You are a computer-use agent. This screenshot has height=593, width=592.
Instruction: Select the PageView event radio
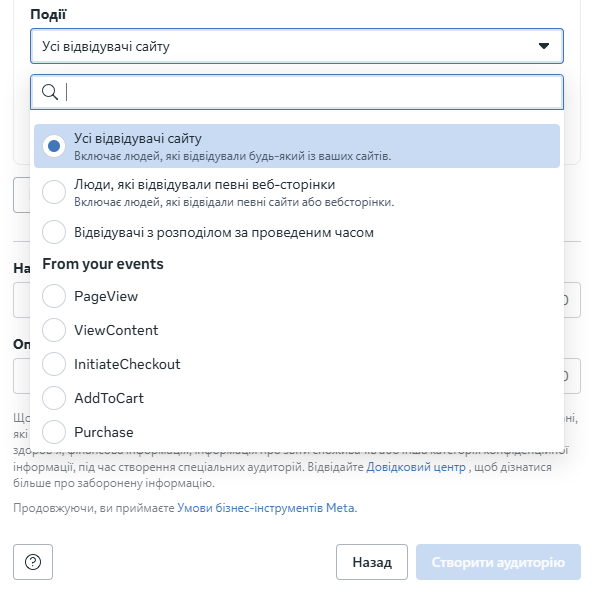(54, 296)
